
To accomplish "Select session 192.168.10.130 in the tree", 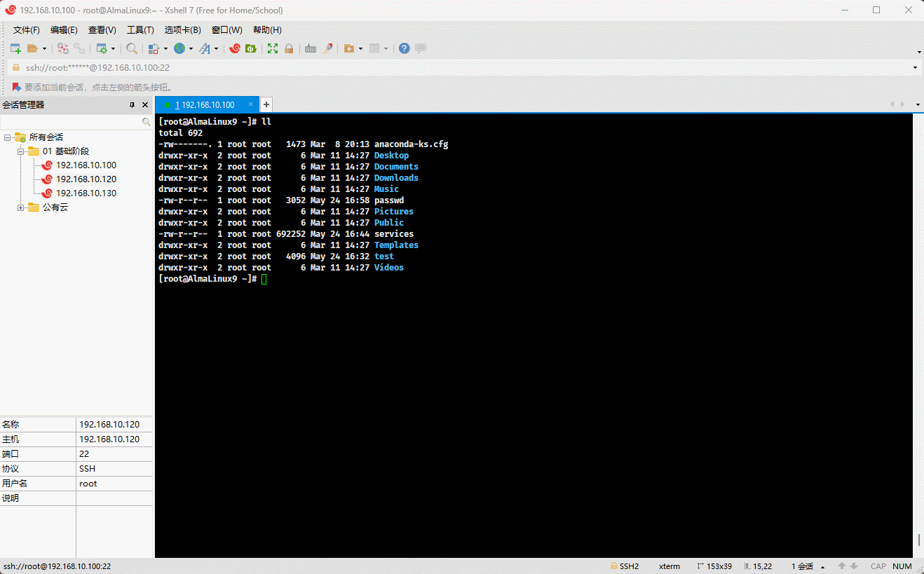I will [86, 193].
